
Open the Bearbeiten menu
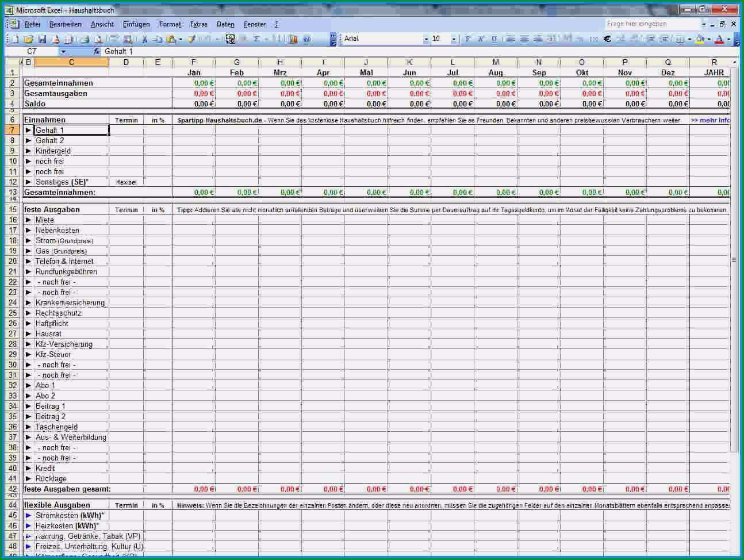tap(65, 24)
